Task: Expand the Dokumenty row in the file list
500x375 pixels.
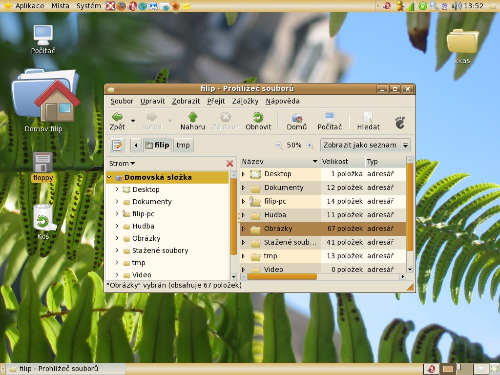Action: point(243,188)
